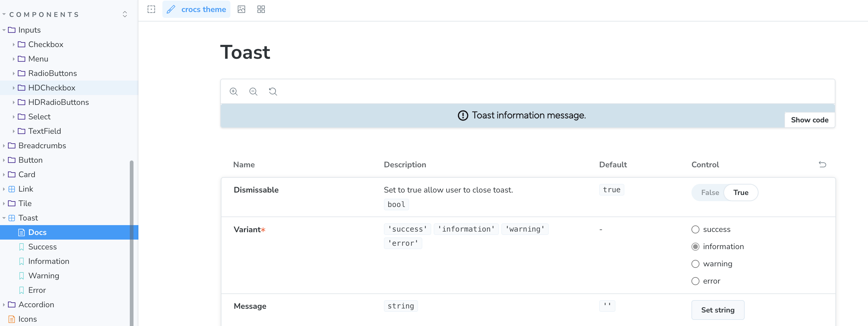Click Set string for Message
868x326 pixels.
(x=717, y=310)
